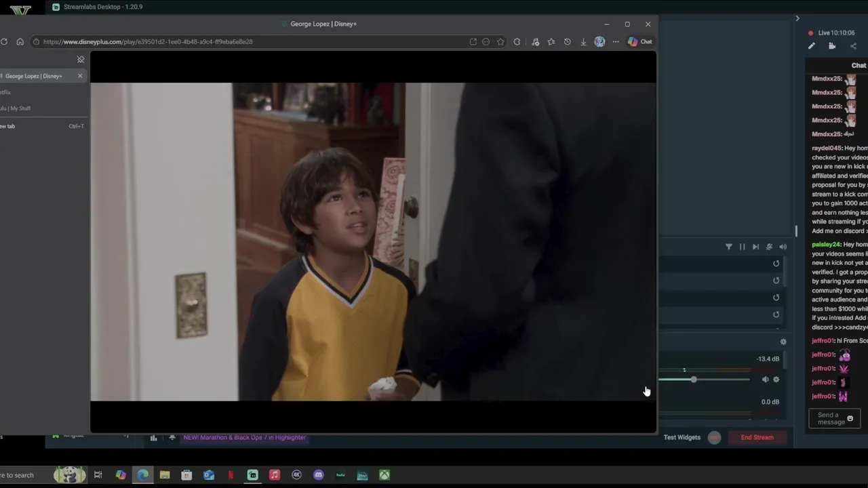This screenshot has width=868, height=488.
Task: Open browser Settings and more menu
Action: [x=616, y=41]
